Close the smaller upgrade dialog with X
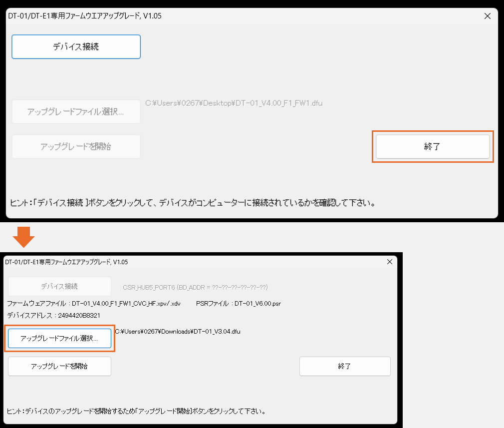This screenshot has height=428, width=504. (x=389, y=262)
